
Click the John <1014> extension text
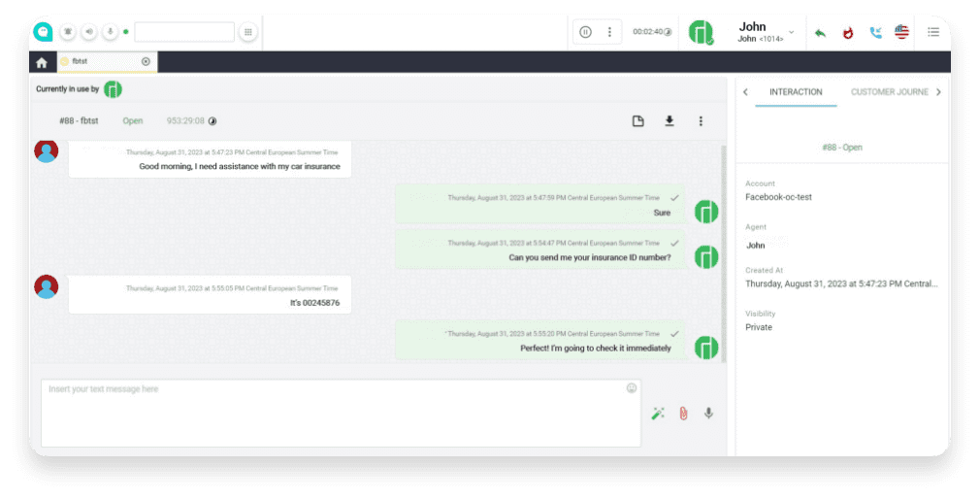[761, 39]
